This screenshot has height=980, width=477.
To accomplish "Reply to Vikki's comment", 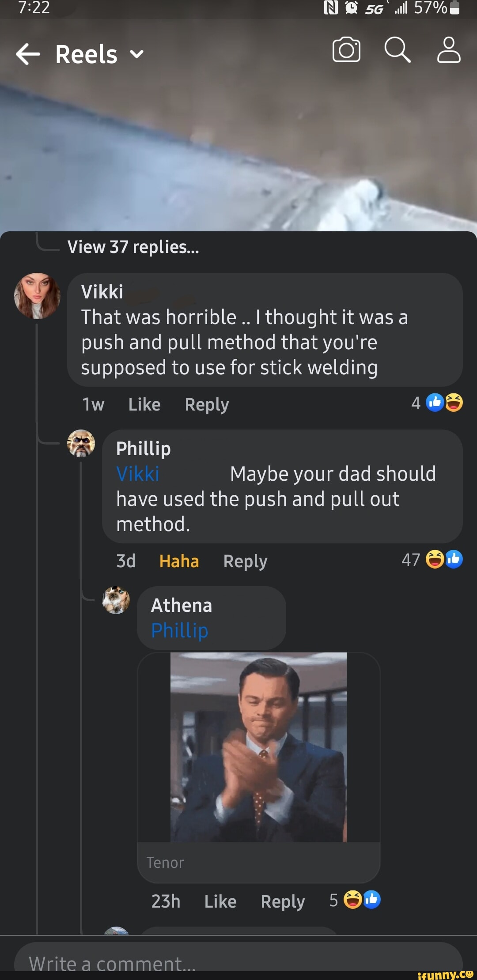I will click(206, 404).
